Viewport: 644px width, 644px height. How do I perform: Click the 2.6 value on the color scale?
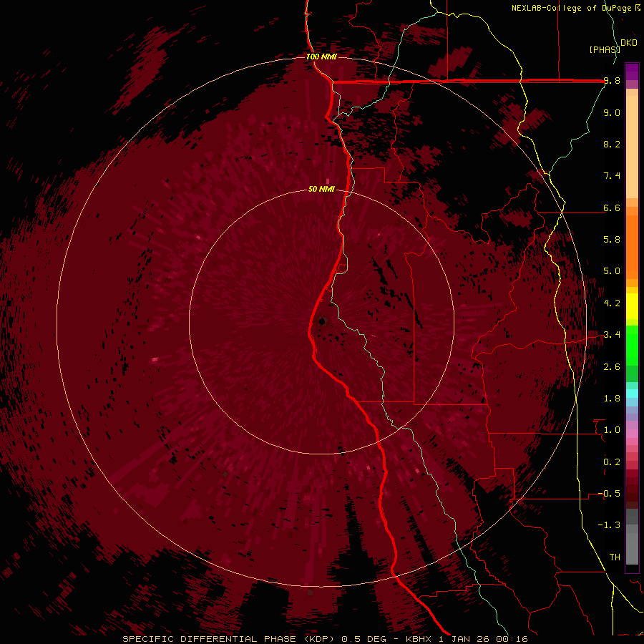[612, 367]
